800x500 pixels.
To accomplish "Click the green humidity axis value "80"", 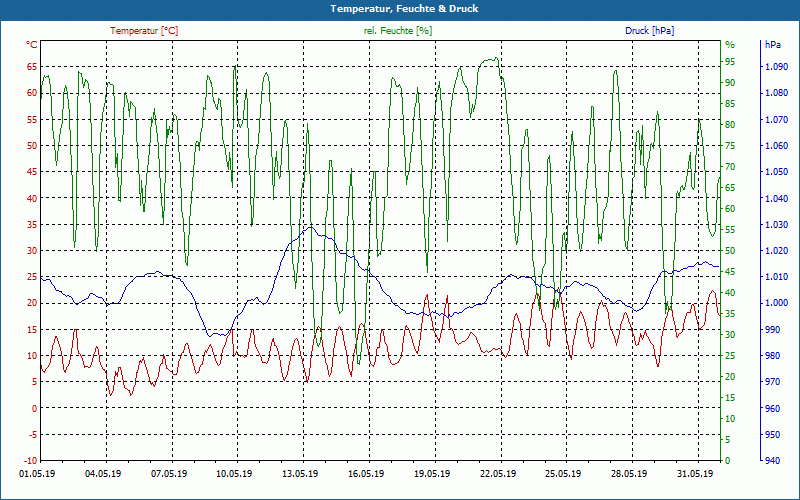I will (730, 124).
